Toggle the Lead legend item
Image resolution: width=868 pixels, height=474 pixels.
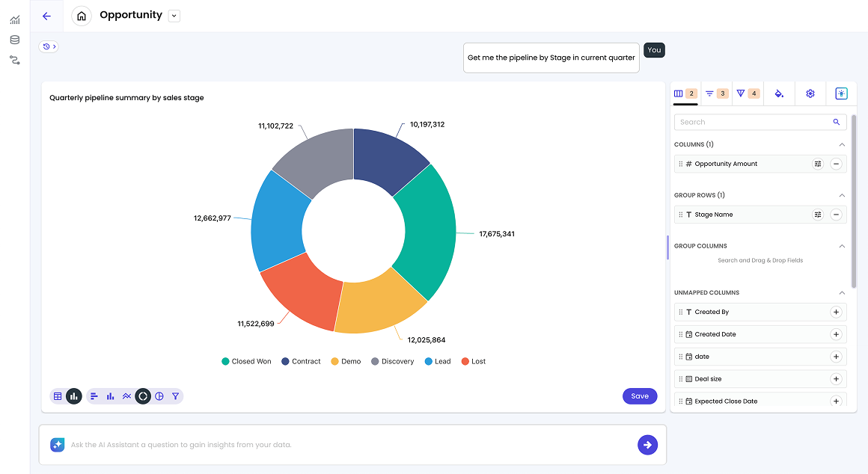[x=438, y=361]
